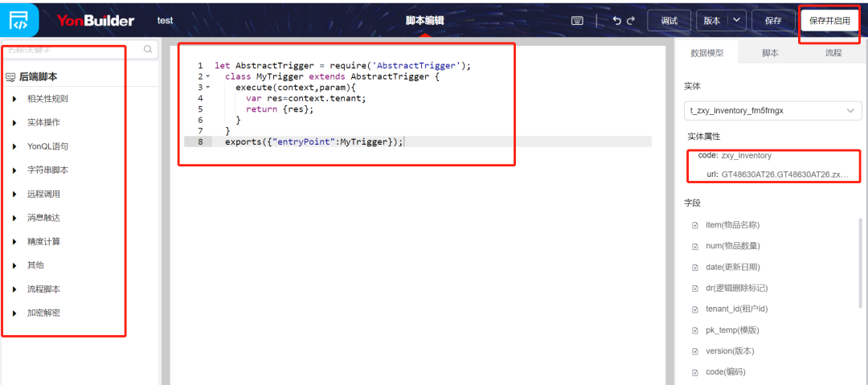Click the return {res}; code line
This screenshot has width=868, height=385.
click(x=280, y=109)
